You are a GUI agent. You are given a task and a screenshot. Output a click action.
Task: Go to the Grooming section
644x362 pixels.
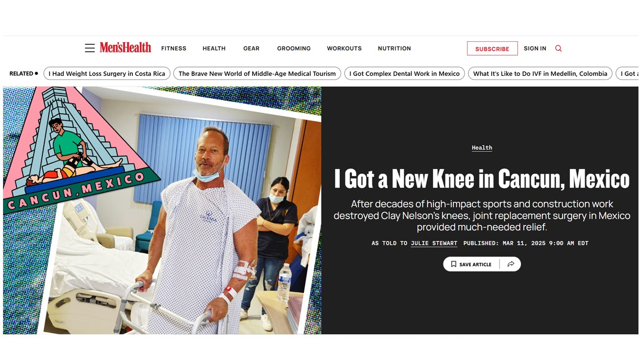[294, 48]
